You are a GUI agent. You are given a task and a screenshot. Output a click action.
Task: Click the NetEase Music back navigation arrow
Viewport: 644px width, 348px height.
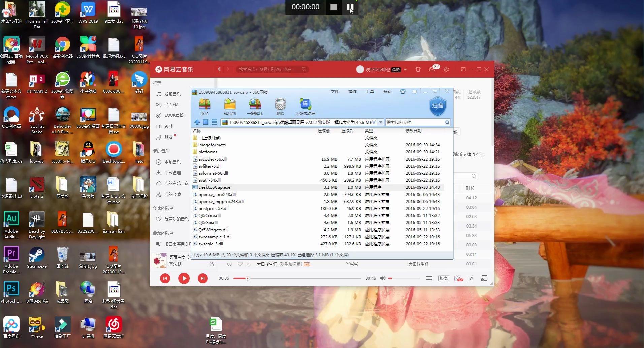pos(219,69)
